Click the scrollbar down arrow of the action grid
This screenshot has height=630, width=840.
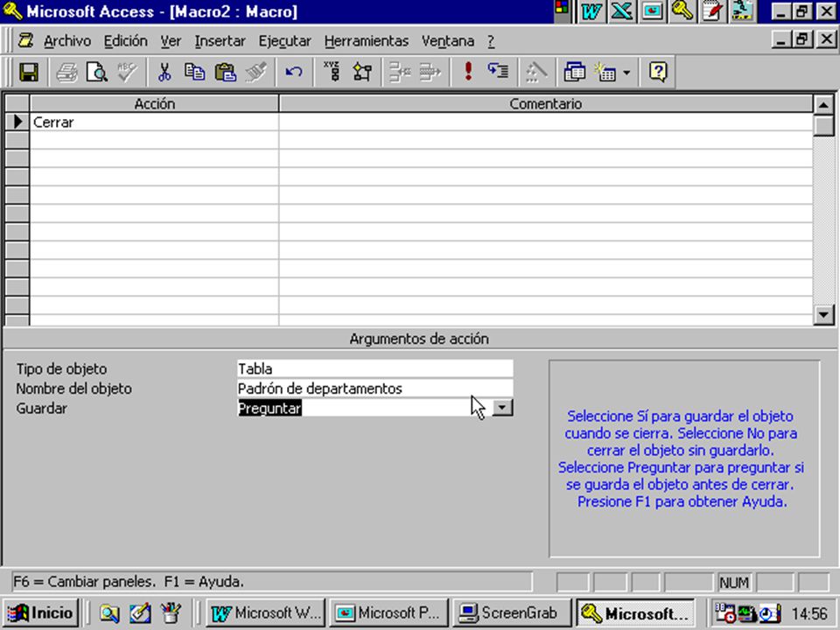point(823,314)
